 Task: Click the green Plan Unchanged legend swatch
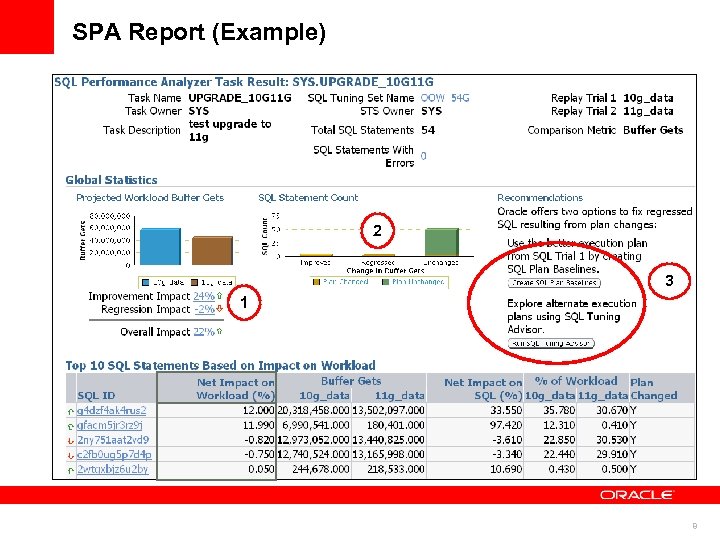(x=386, y=281)
